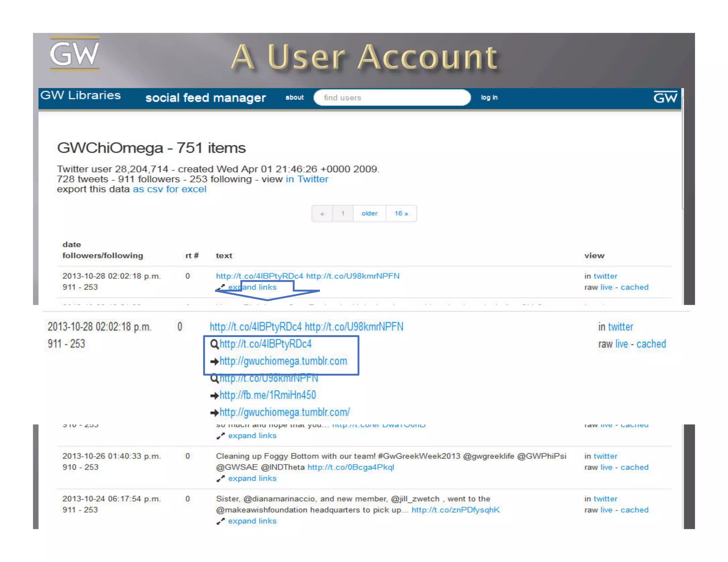Open cached raw view of first tweet
The image size is (728, 562).
coord(635,287)
